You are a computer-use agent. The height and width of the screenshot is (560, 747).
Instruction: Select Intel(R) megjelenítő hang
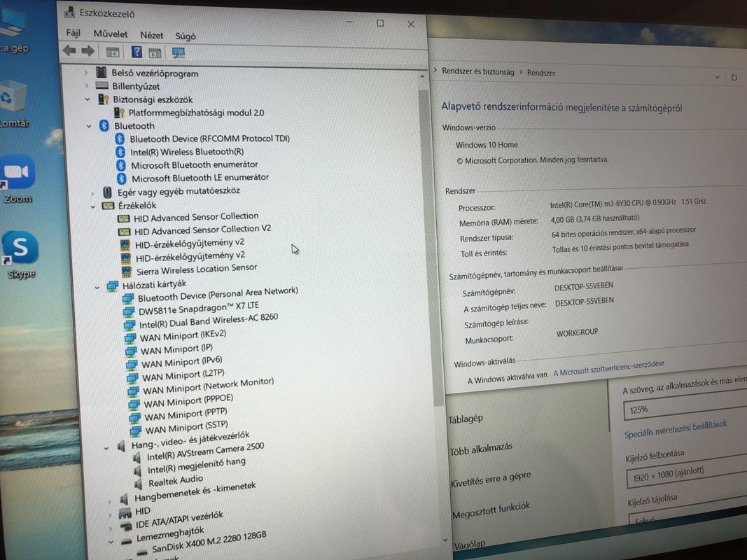point(196,465)
